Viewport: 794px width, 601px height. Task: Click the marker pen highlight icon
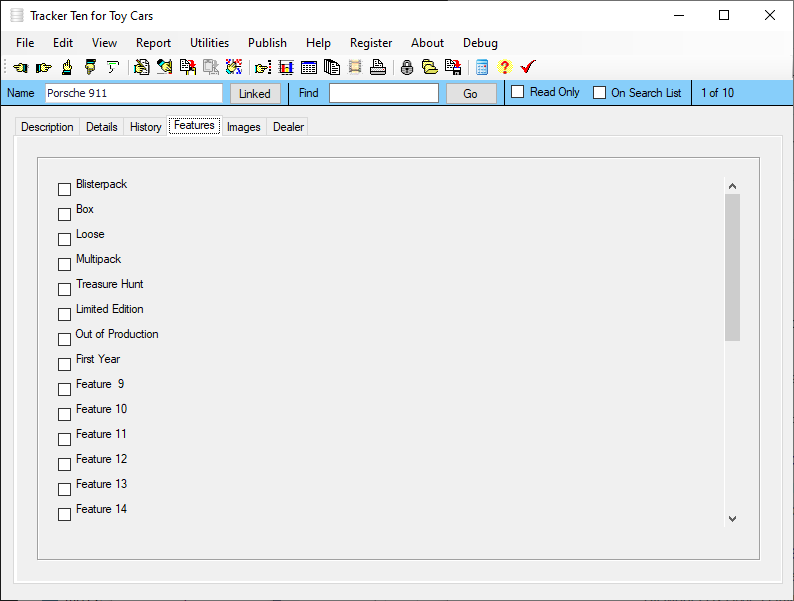(x=164, y=67)
